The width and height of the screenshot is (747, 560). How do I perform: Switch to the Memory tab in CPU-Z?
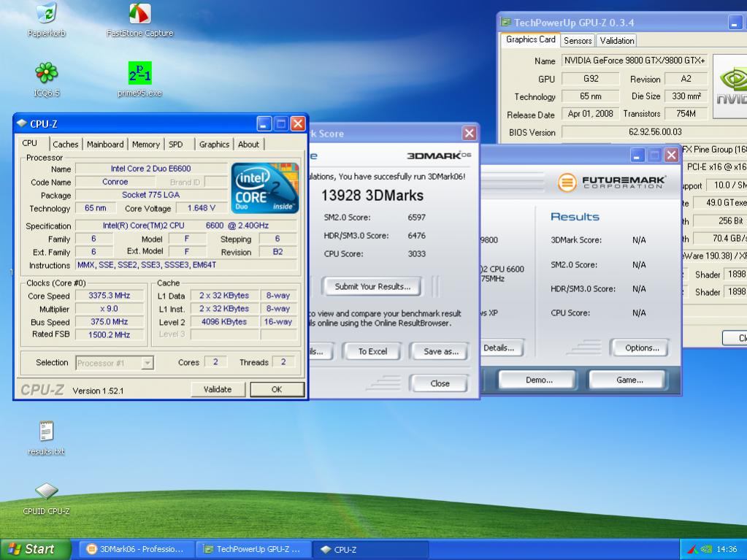tap(146, 145)
